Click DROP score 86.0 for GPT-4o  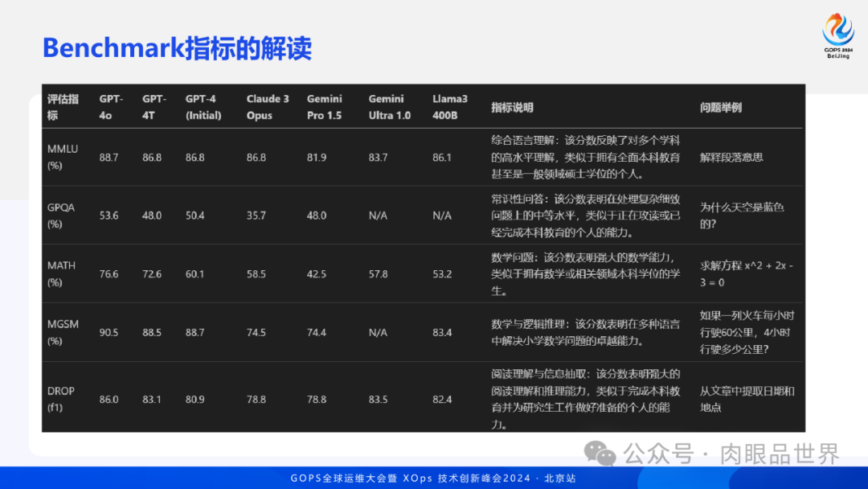(109, 399)
